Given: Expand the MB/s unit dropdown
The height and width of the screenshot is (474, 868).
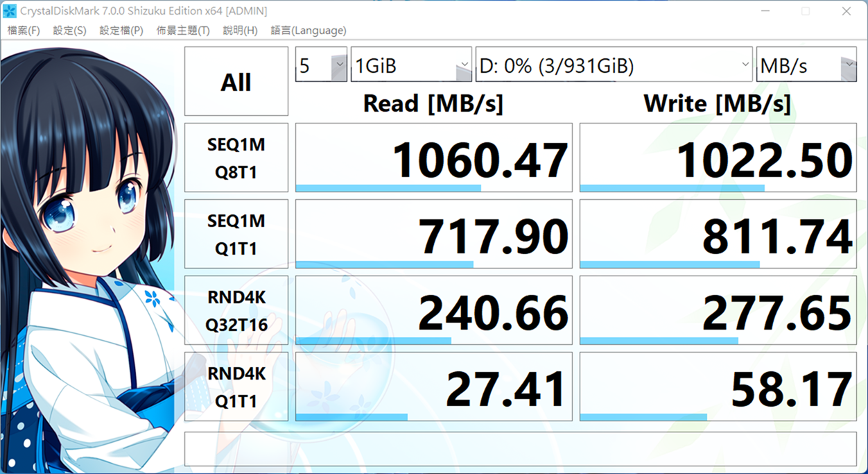Looking at the screenshot, I should [806, 65].
